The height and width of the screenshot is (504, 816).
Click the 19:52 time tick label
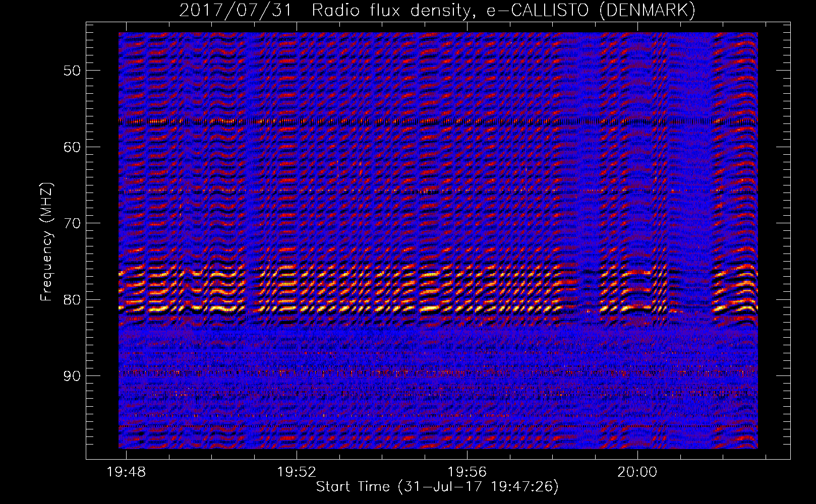297,472
